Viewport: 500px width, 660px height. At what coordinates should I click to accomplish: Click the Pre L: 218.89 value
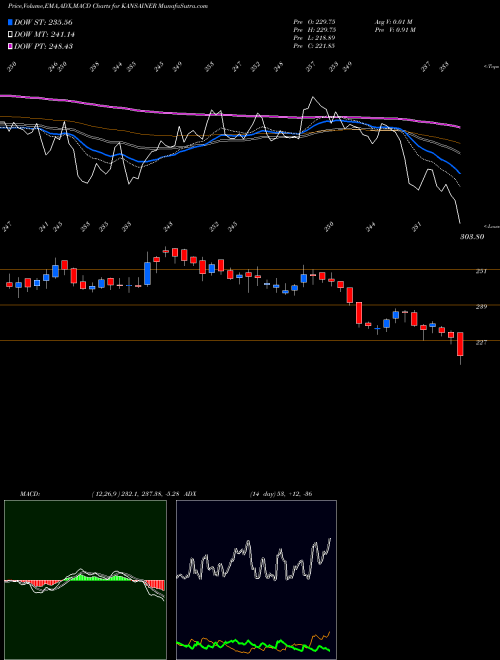point(314,38)
